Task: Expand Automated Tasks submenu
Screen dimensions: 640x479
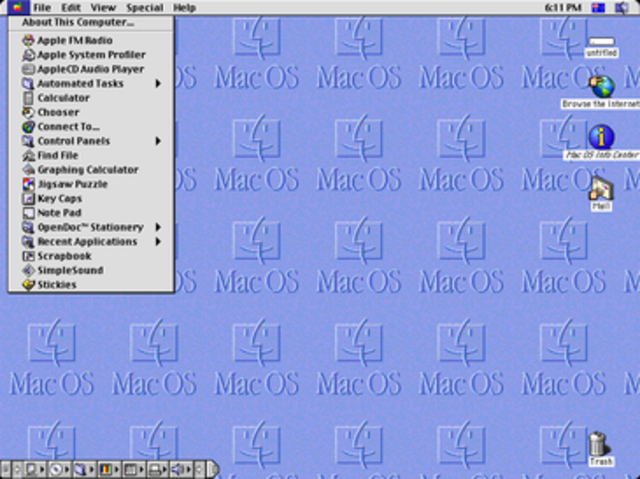Action: pyautogui.click(x=91, y=84)
